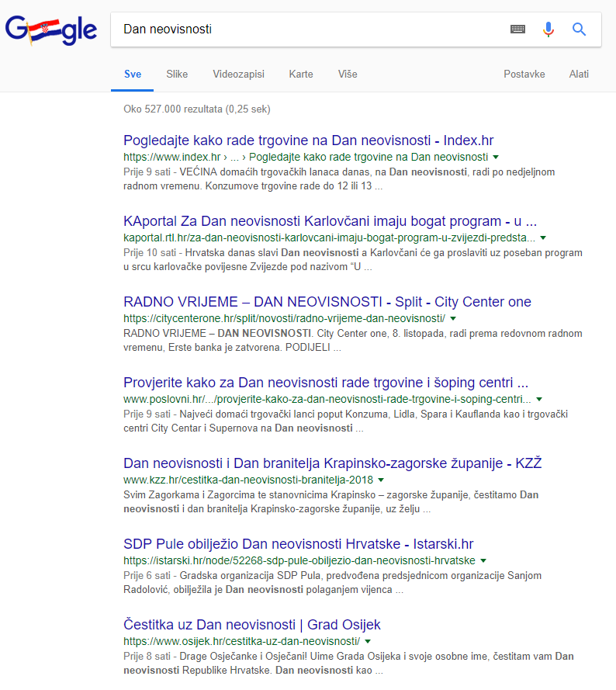Click the kaportal.rtl.hr green URL text
The width and height of the screenshot is (616, 690).
point(329,238)
